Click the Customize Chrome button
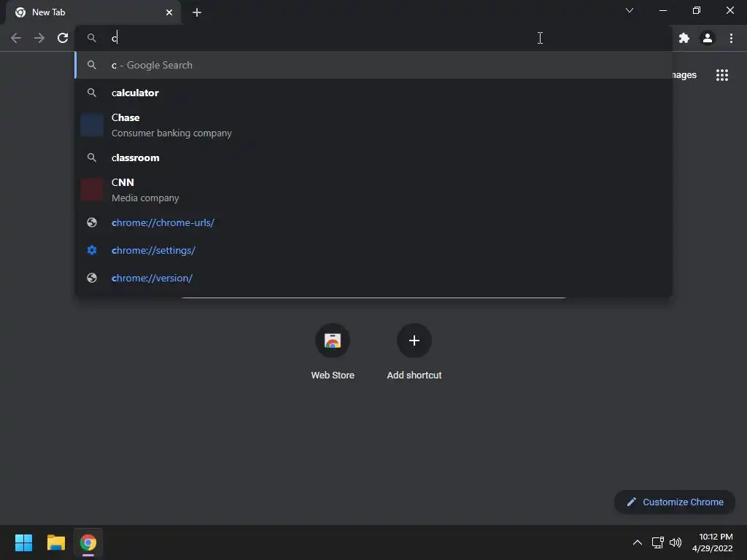747x560 pixels. (x=675, y=502)
